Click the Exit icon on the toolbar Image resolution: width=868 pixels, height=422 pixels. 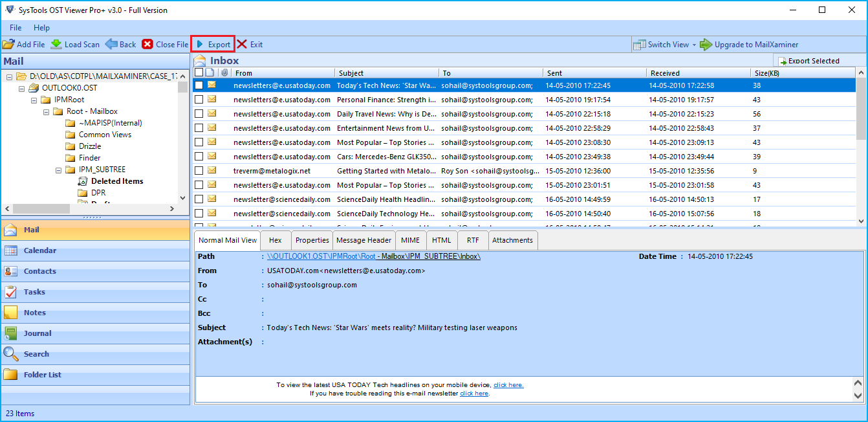tap(250, 44)
